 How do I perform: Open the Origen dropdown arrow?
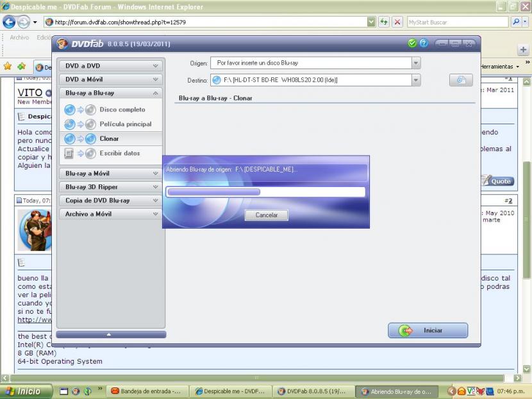(416, 63)
